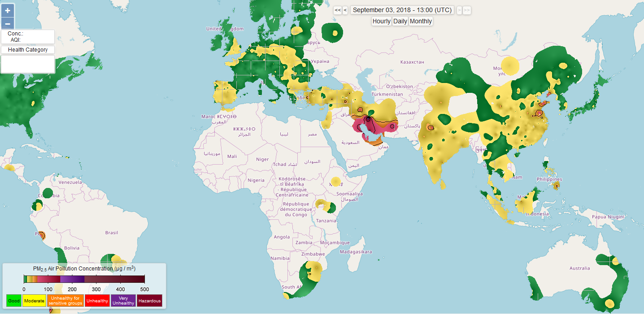Click the 'Moderate' yellow legend chip
Image resolution: width=644 pixels, height=314 pixels.
[x=34, y=301]
